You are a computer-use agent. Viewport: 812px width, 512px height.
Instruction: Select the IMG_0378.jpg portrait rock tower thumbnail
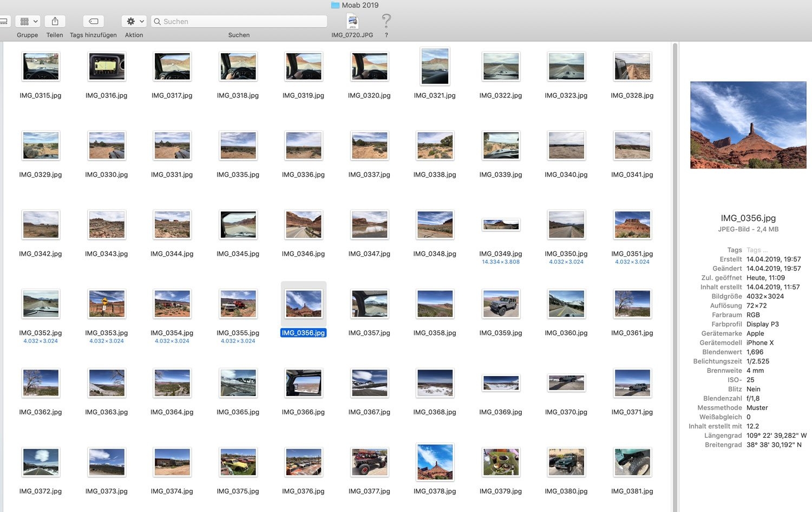coord(435,462)
